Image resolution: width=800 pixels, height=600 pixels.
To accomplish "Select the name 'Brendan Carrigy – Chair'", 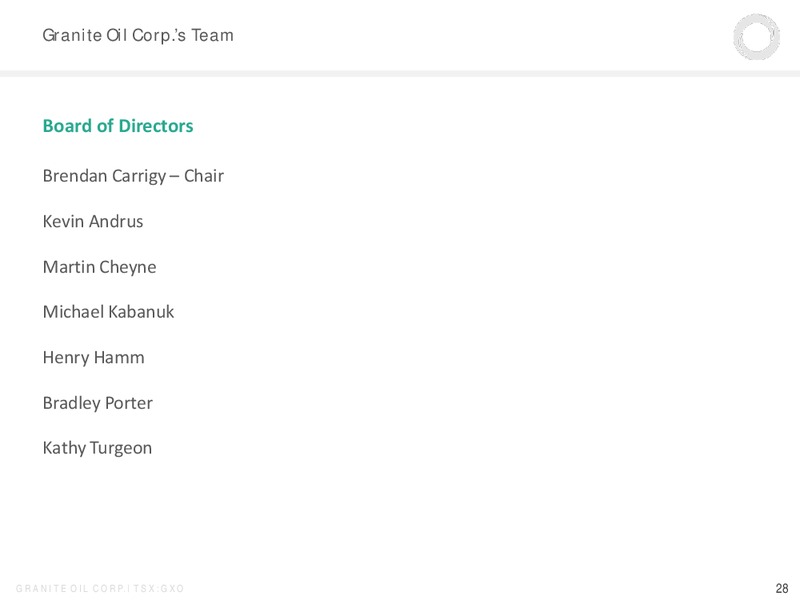I will [x=133, y=176].
